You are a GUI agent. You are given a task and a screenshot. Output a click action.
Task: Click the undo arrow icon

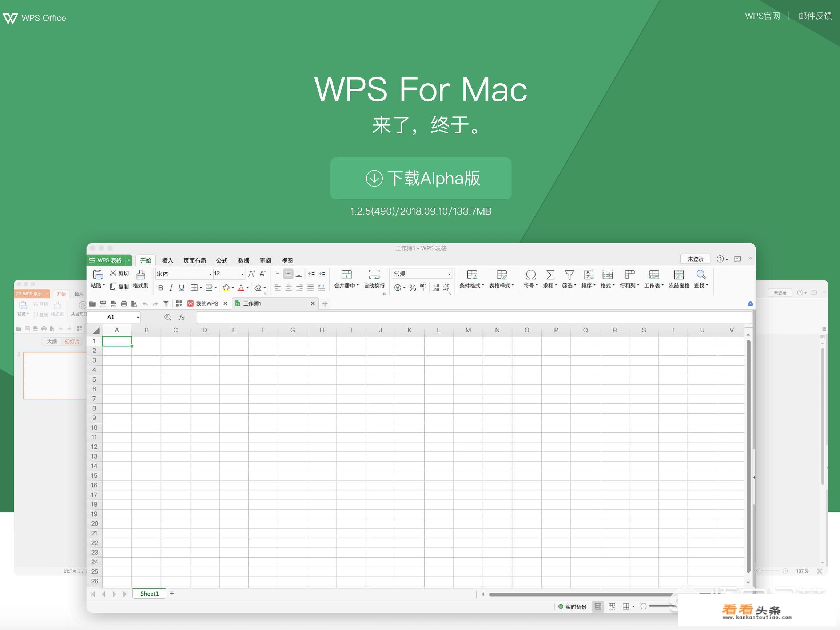pyautogui.click(x=145, y=303)
